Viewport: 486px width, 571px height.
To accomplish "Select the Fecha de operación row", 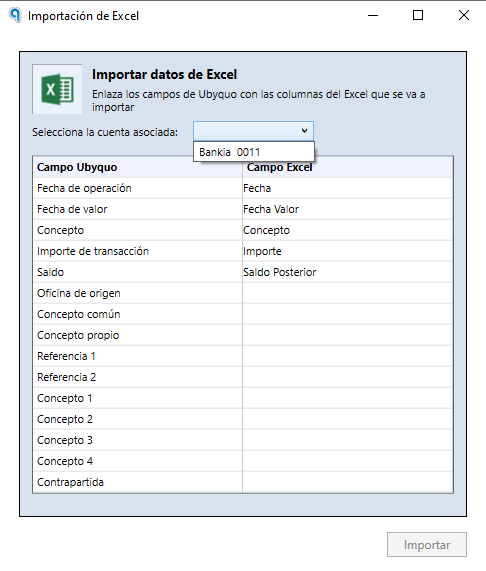I will coord(243,188).
